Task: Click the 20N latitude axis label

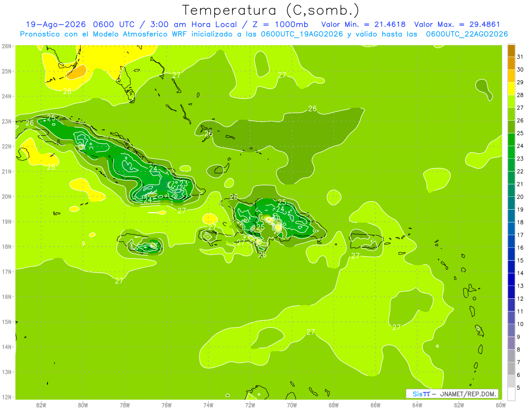Action: click(x=7, y=196)
